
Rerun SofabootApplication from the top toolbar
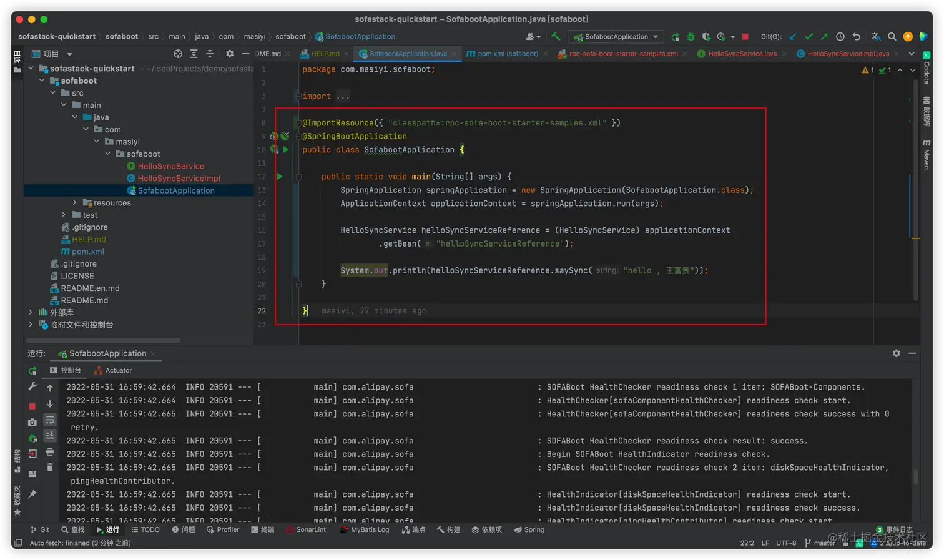(675, 37)
